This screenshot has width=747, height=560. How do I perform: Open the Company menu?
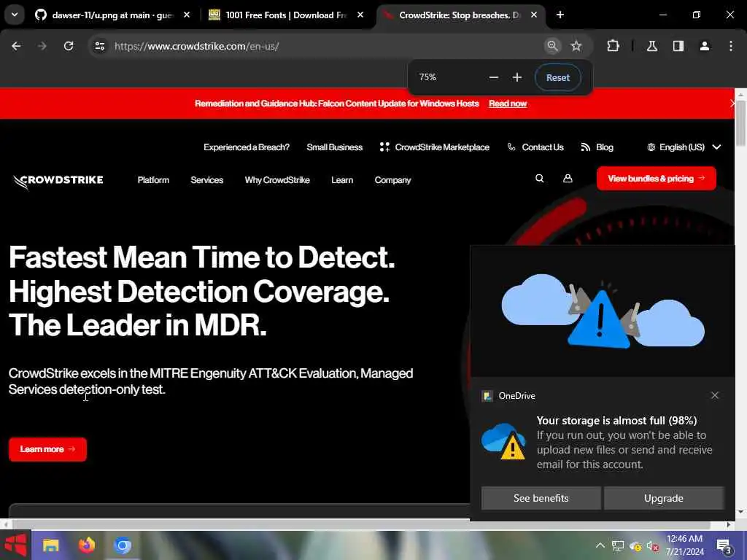tap(392, 180)
